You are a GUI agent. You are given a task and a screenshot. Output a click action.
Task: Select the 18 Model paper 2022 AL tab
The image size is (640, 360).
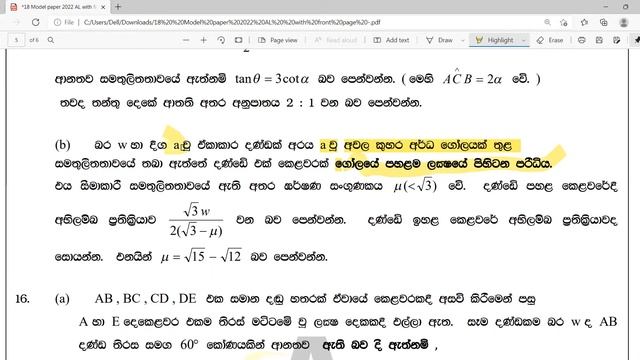[x=58, y=7]
